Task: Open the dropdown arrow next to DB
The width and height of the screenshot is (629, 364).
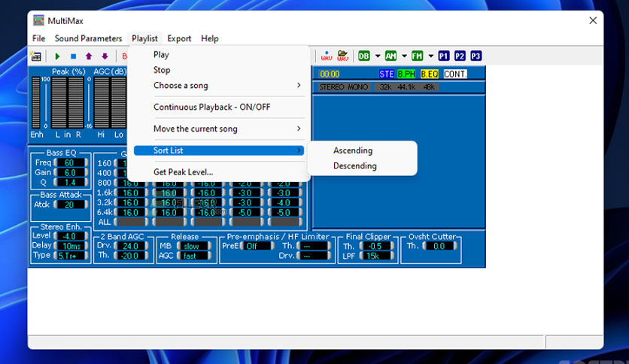Action: point(378,56)
